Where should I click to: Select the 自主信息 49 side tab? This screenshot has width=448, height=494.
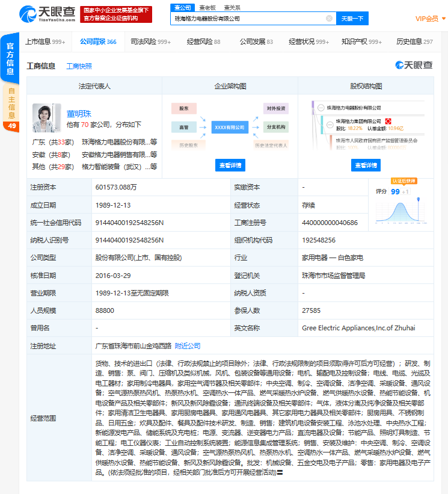[x=11, y=108]
